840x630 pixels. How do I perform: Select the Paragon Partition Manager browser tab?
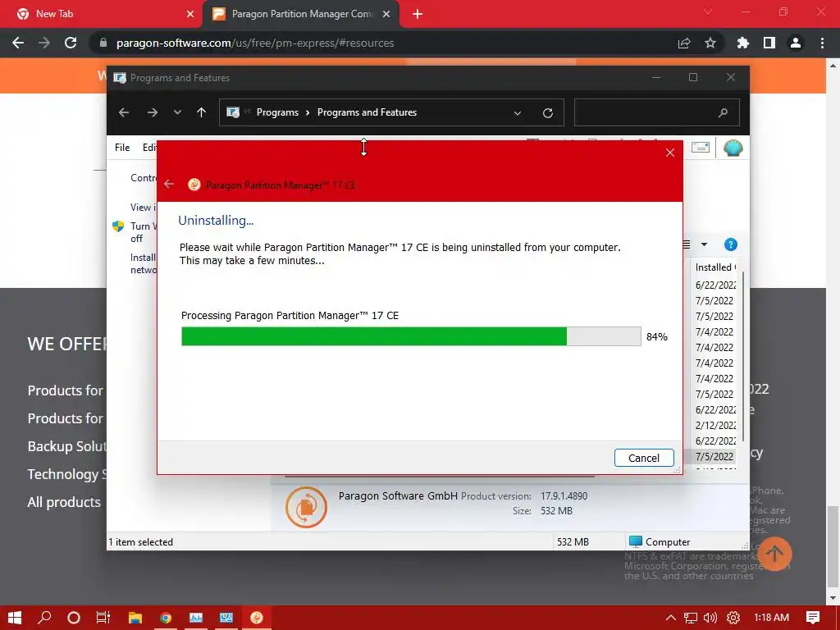point(301,14)
